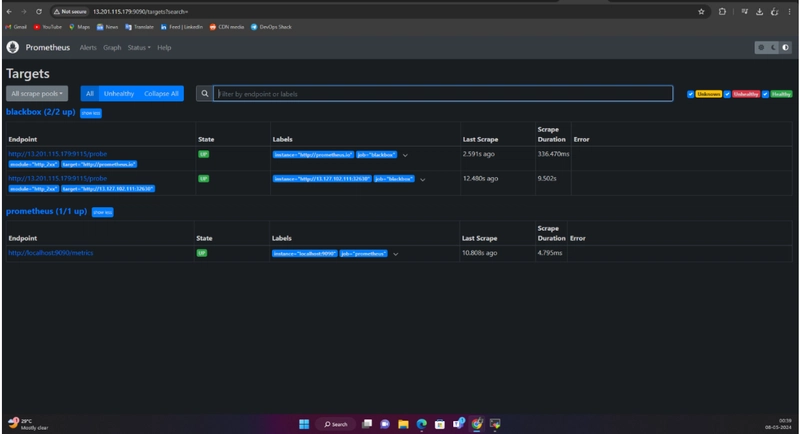800x434 pixels.
Task: Open the DevOps Shack bookmark
Action: point(271,27)
